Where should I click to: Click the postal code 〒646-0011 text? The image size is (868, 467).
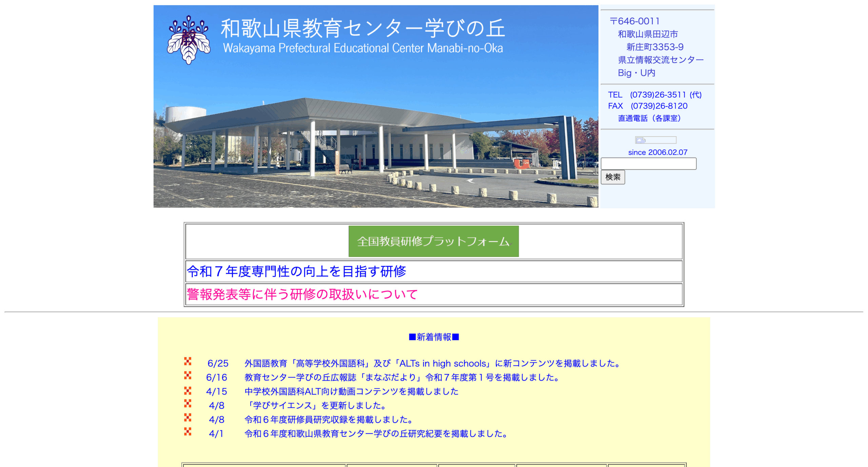coord(634,21)
